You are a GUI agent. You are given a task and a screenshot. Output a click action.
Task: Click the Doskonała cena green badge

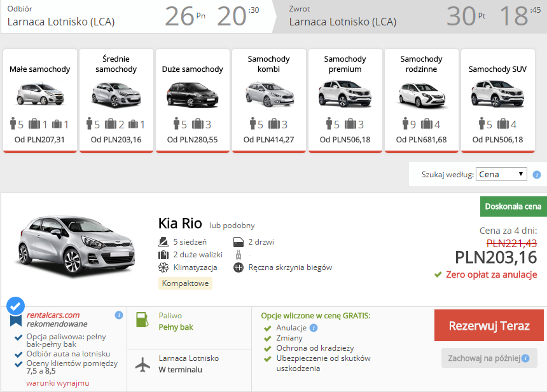coord(513,206)
